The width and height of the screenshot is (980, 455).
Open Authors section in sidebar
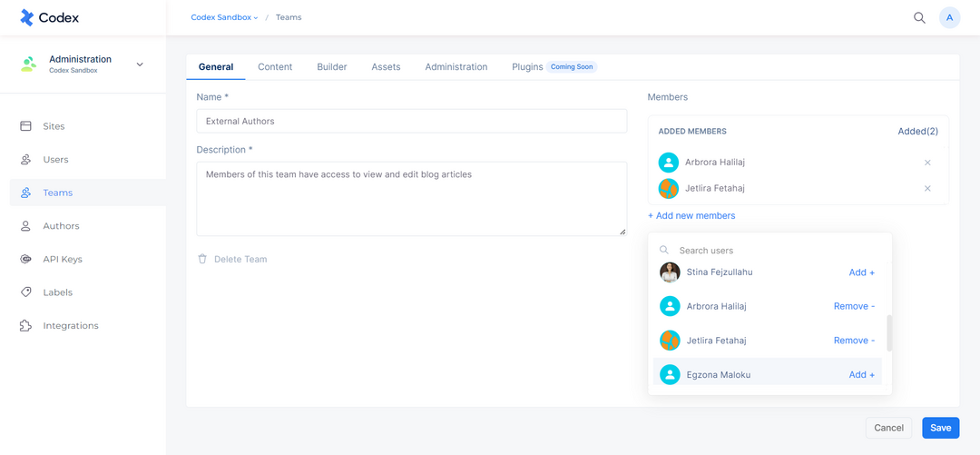point(61,226)
